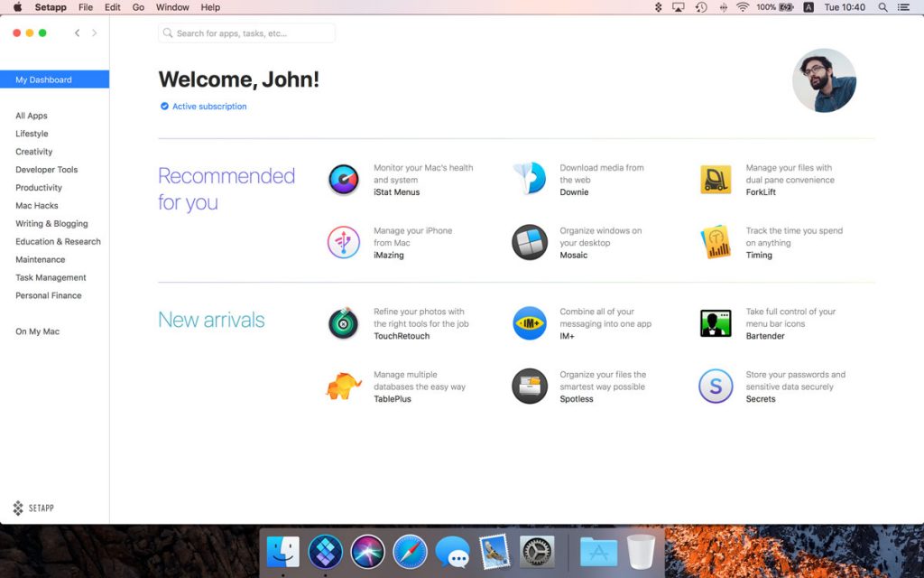This screenshot has width=924, height=578.
Task: Open the ForkLift app icon
Action: (716, 180)
